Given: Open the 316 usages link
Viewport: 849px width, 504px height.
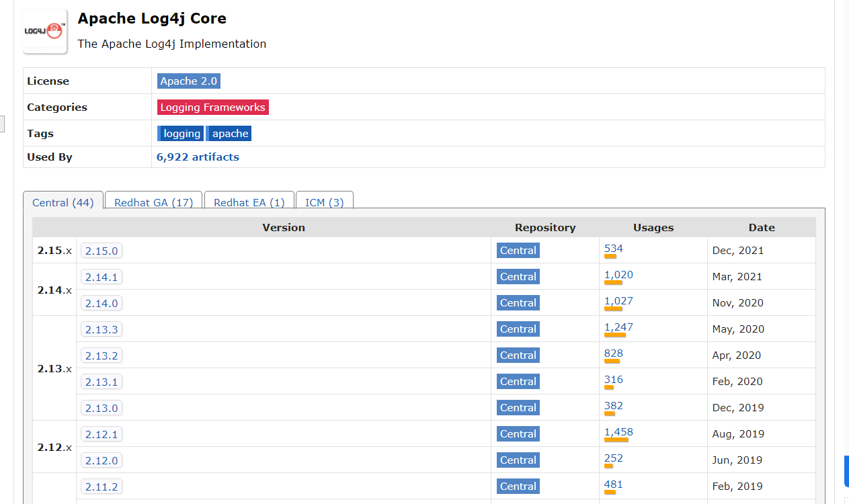Looking at the screenshot, I should 614,380.
